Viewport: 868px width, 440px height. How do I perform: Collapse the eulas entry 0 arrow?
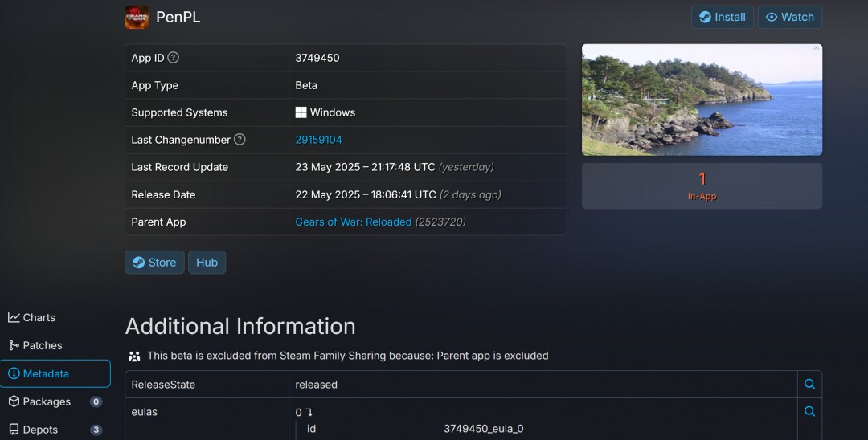click(x=308, y=412)
